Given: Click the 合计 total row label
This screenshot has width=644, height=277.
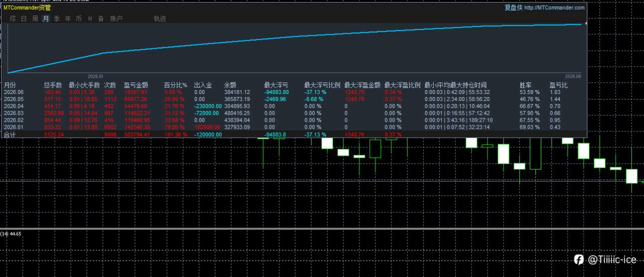Looking at the screenshot, I should [x=10, y=135].
